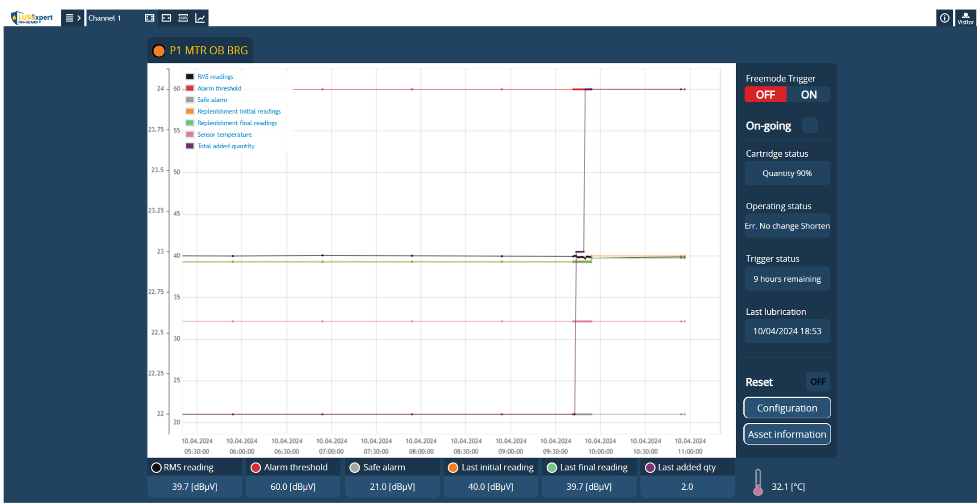980x504 pixels.
Task: Switch Freemode Trigger to OFF
Action: pos(765,95)
